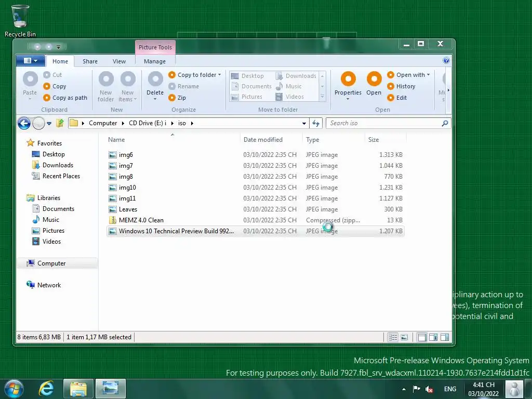Switch to the View ribbon tab
Image resolution: width=532 pixels, height=399 pixels.
coord(119,61)
